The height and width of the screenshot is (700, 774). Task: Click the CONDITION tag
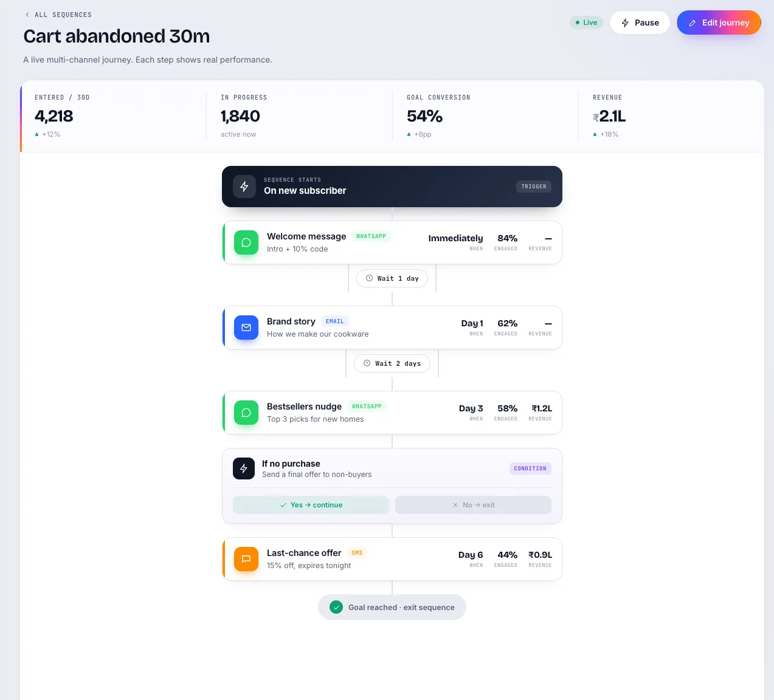click(x=530, y=468)
